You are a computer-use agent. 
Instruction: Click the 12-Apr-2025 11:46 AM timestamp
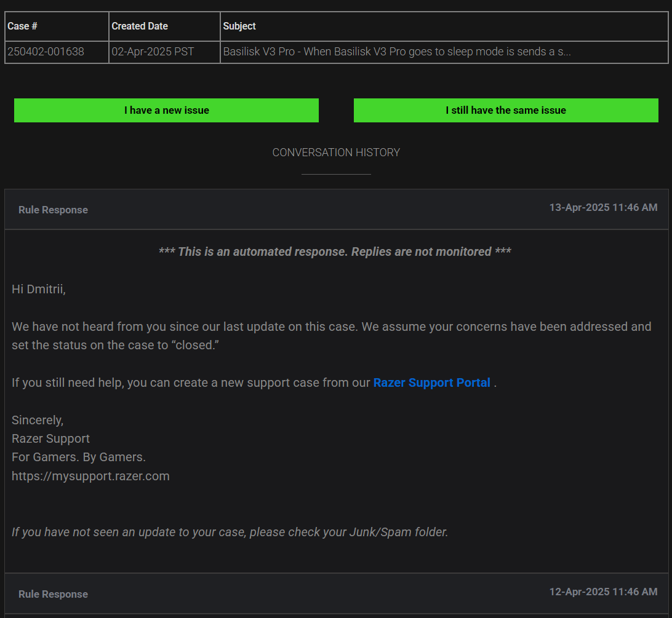tap(603, 592)
